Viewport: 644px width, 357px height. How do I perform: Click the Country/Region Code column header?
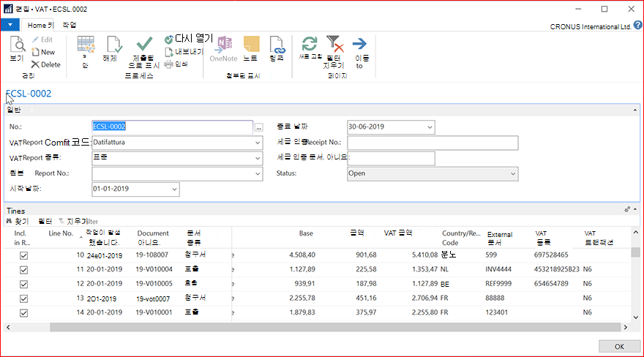point(461,238)
